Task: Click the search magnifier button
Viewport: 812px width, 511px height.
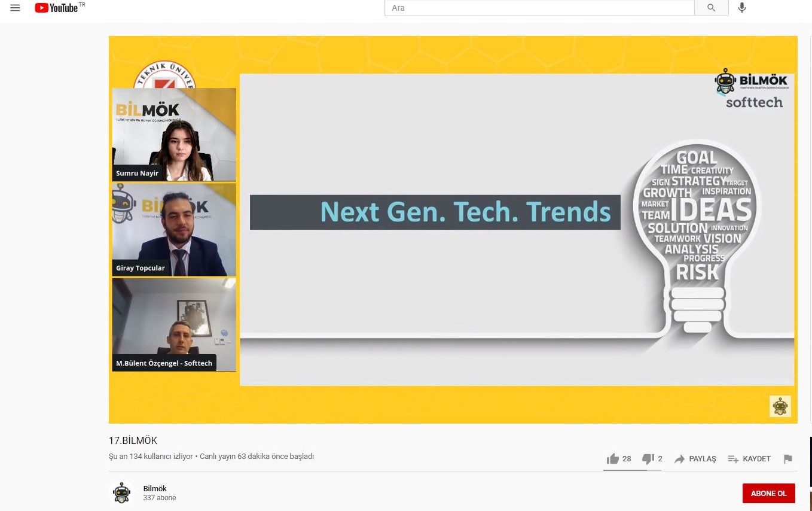Action: coord(711,8)
